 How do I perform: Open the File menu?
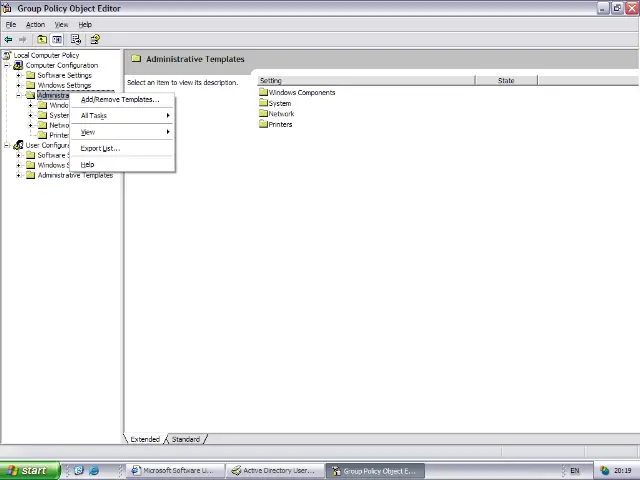[x=11, y=24]
